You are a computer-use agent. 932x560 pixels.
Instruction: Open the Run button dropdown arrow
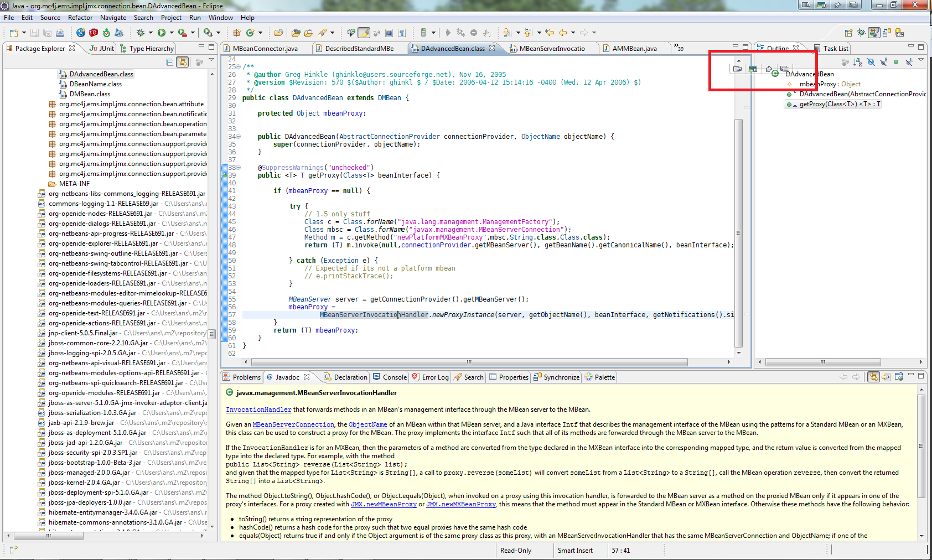(172, 33)
